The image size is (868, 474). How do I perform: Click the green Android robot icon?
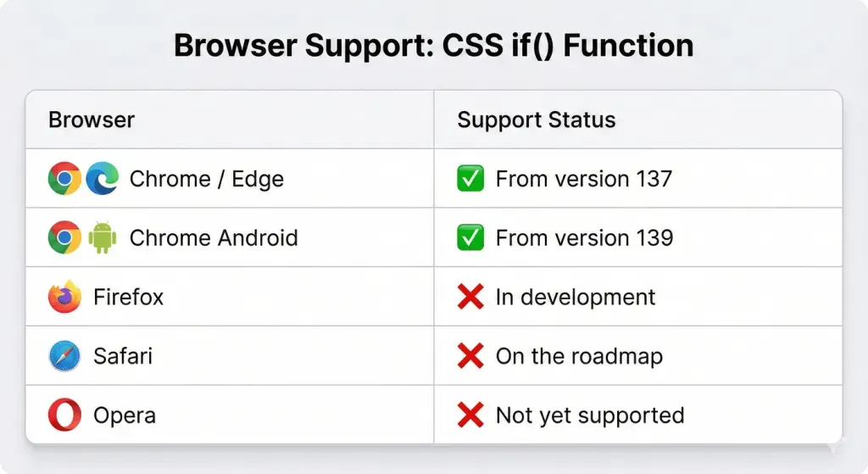pyautogui.click(x=103, y=237)
